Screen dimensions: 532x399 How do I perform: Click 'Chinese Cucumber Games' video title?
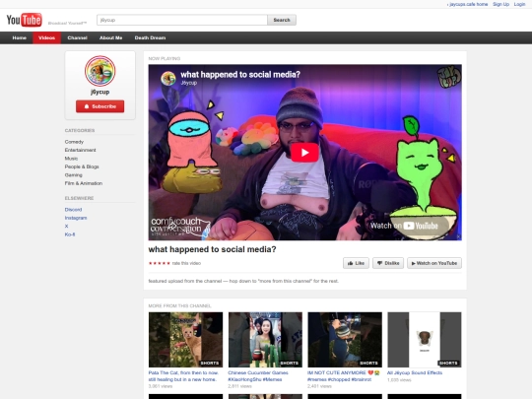point(258,376)
